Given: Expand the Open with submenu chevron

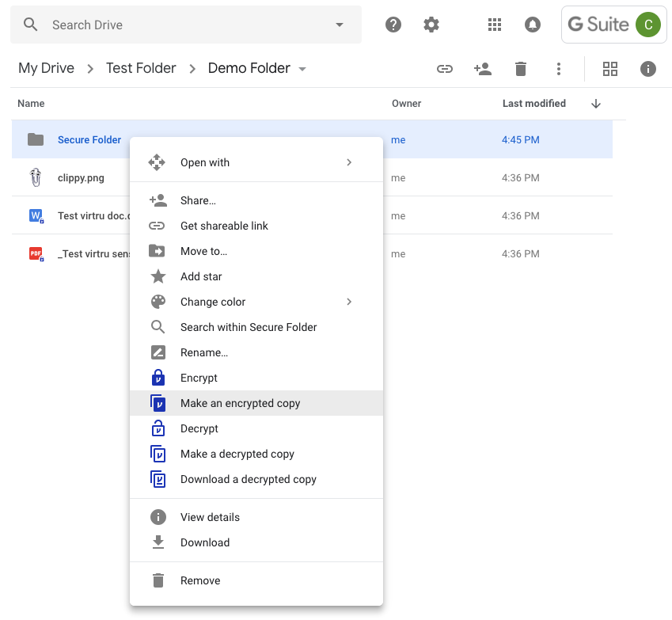Looking at the screenshot, I should click(x=349, y=162).
